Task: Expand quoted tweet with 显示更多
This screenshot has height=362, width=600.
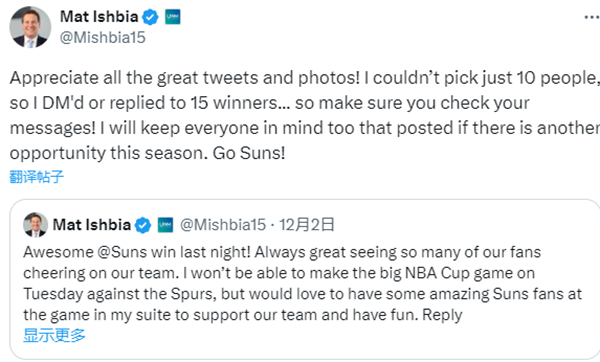Action: click(54, 335)
